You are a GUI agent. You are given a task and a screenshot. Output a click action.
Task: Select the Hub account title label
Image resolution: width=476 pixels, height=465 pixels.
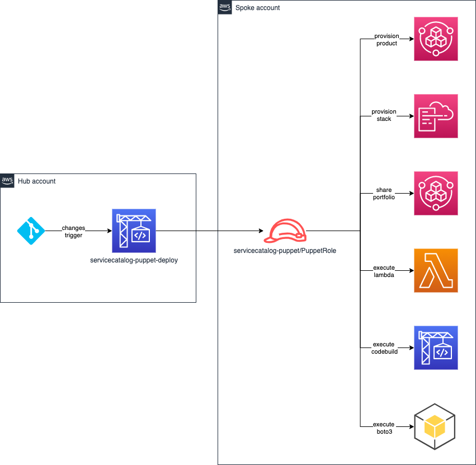[x=37, y=181]
